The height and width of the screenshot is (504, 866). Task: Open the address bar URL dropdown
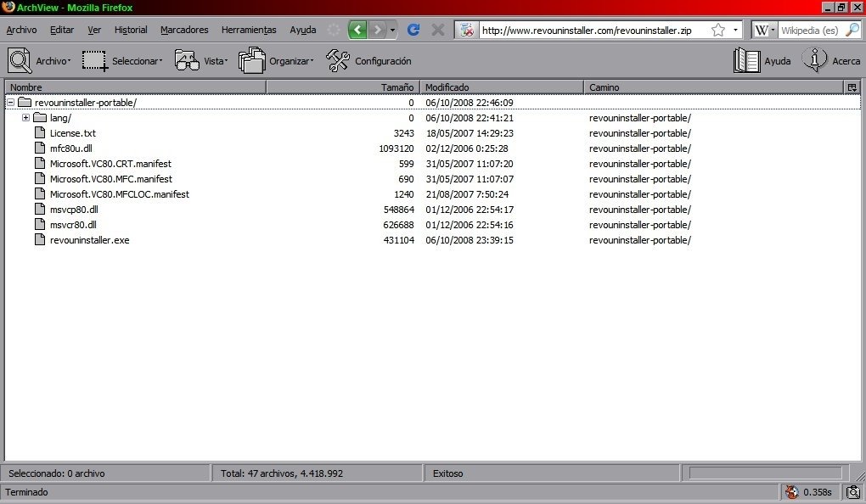[x=735, y=30]
